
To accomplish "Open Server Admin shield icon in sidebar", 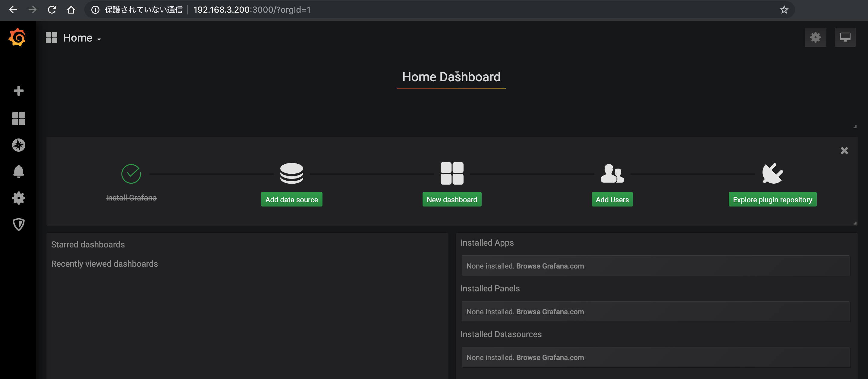I will [x=18, y=225].
